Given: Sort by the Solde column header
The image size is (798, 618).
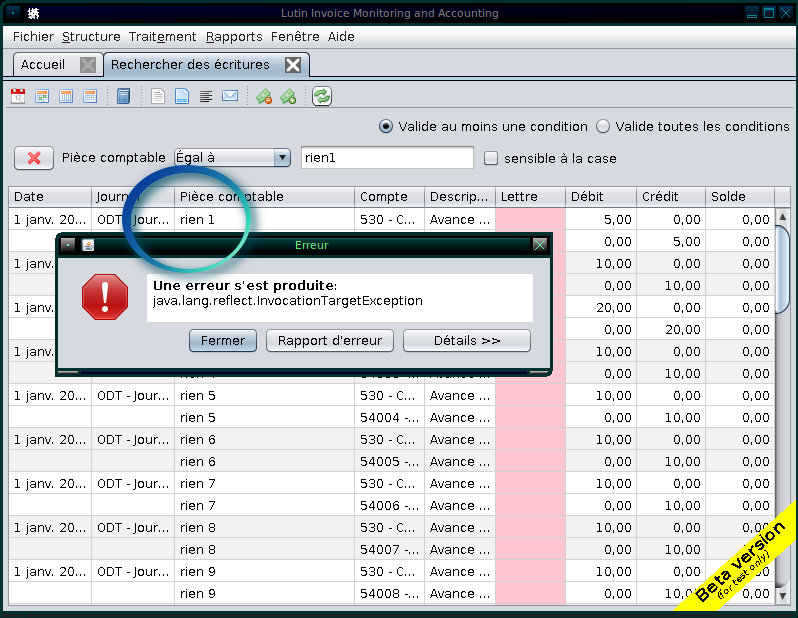Looking at the screenshot, I should click(740, 196).
